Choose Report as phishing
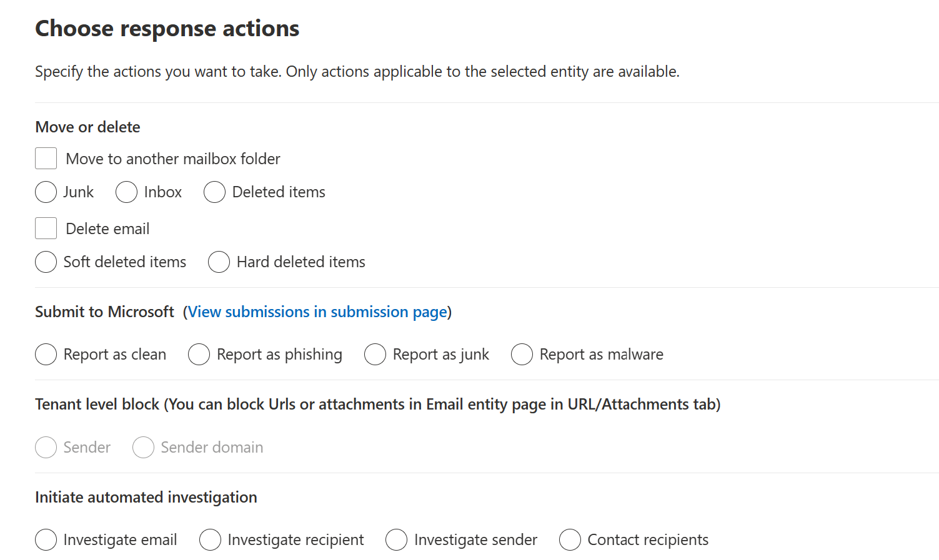Viewport: 939px width, 560px height. pos(199,355)
